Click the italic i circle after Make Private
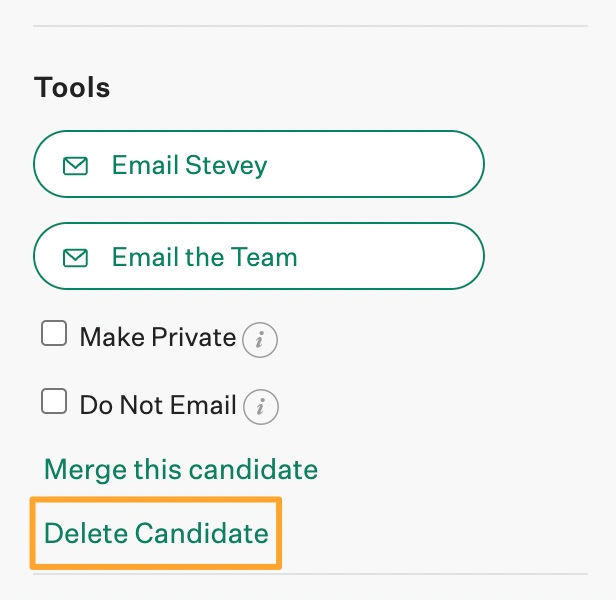This screenshot has width=616, height=600. tap(260, 340)
